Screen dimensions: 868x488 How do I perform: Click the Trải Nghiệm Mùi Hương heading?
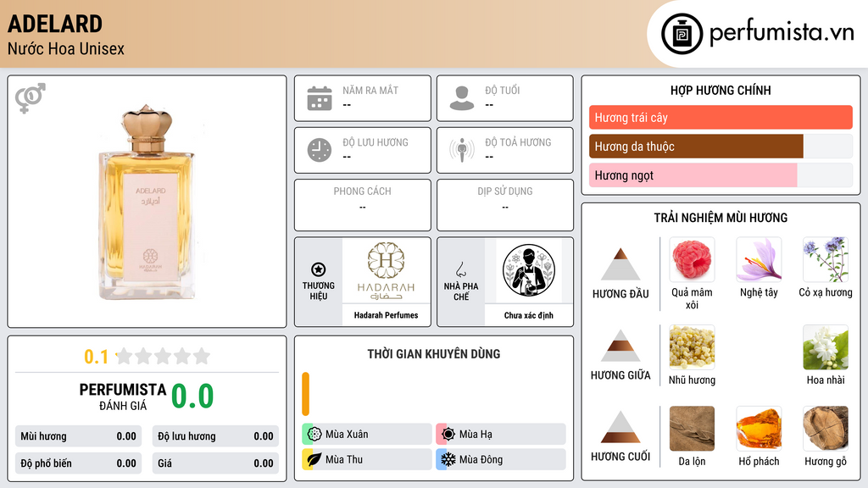coord(721,218)
